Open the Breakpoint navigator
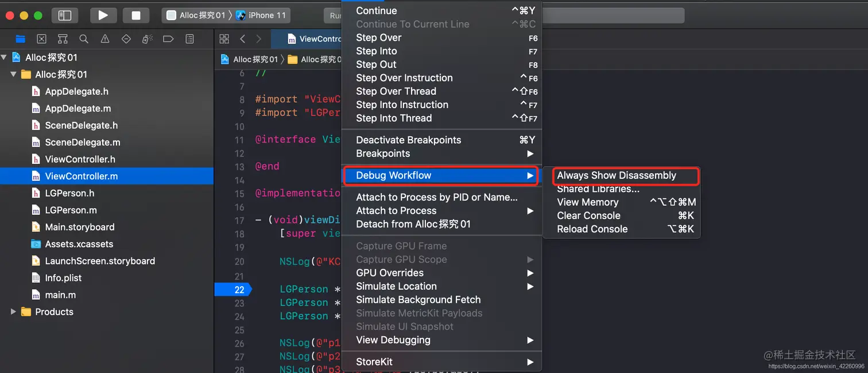This screenshot has width=868, height=373. tap(168, 39)
